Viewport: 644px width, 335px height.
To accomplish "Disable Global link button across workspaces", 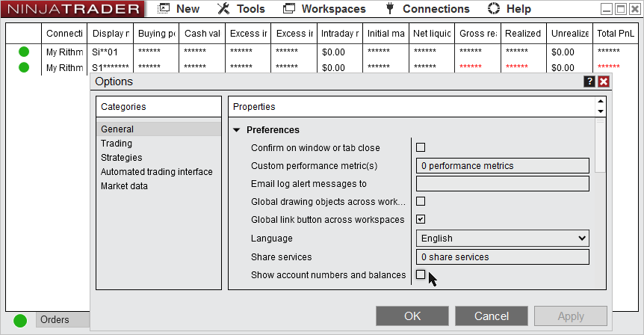I will click(421, 219).
